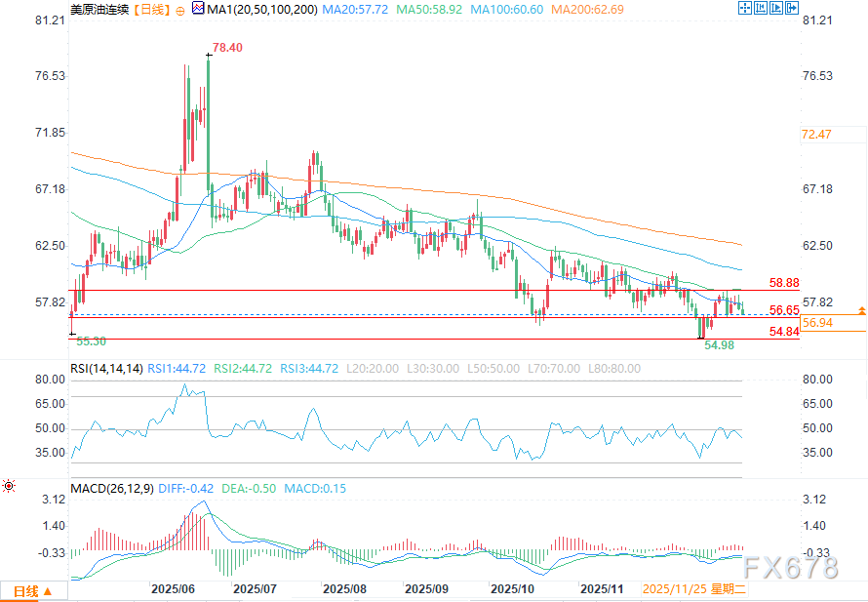Click the export/exit arrow icon
868x602 pixels.
click(793, 9)
